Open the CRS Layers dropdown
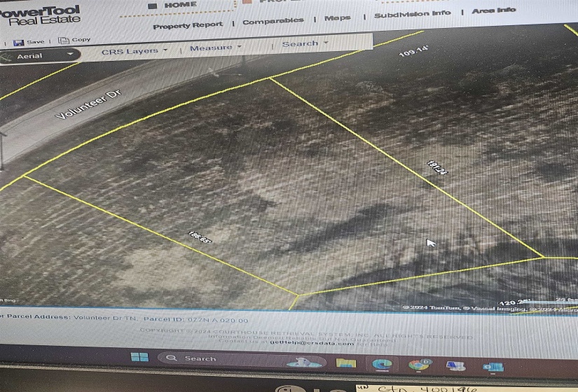The image size is (578, 392). point(135,51)
